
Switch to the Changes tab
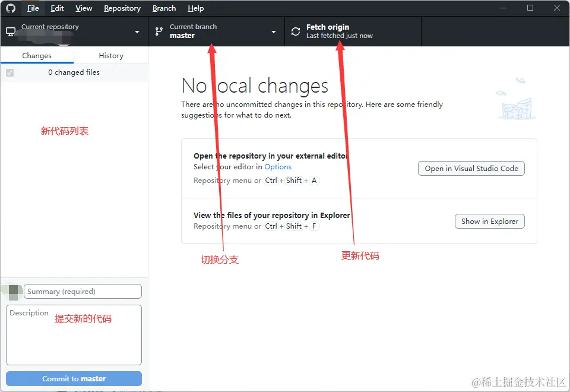[37, 56]
